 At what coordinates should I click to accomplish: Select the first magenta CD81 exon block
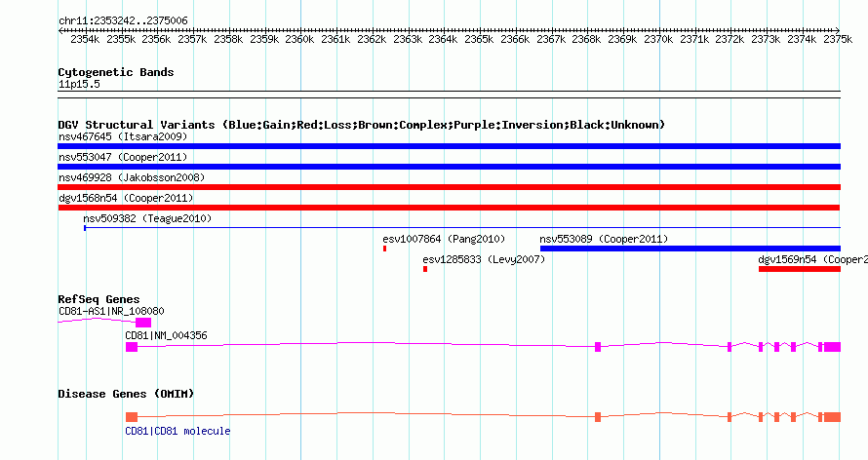[132, 347]
